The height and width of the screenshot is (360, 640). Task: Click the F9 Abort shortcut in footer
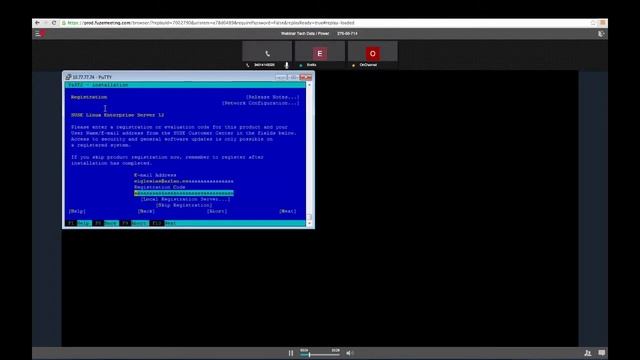[x=134, y=223]
